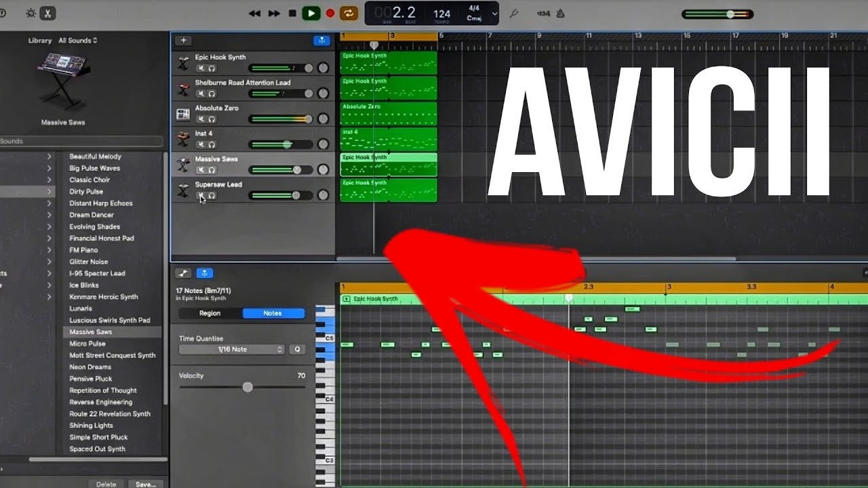Mute the Shelburne Road Attention Lead track
Screen dimensions: 868x488
tap(201, 94)
